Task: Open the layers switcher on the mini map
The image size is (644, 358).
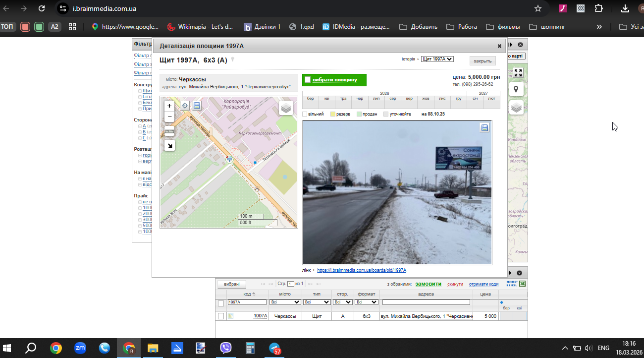Action: tap(286, 108)
